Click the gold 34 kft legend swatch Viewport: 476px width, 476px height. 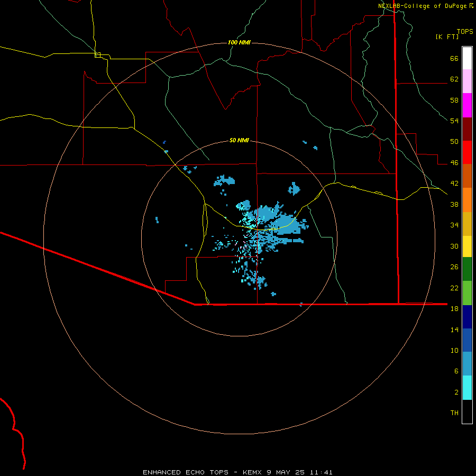click(x=467, y=224)
